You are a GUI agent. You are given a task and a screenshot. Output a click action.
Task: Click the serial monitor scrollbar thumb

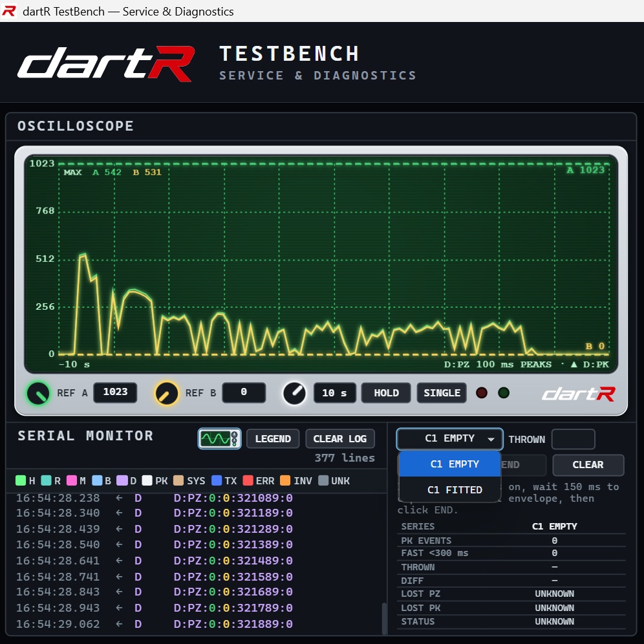(x=383, y=618)
